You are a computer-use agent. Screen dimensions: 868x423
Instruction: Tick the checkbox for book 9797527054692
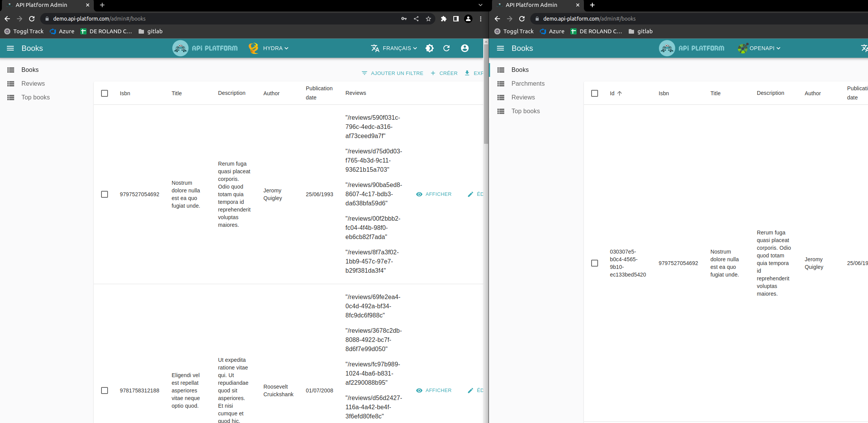[x=105, y=194]
